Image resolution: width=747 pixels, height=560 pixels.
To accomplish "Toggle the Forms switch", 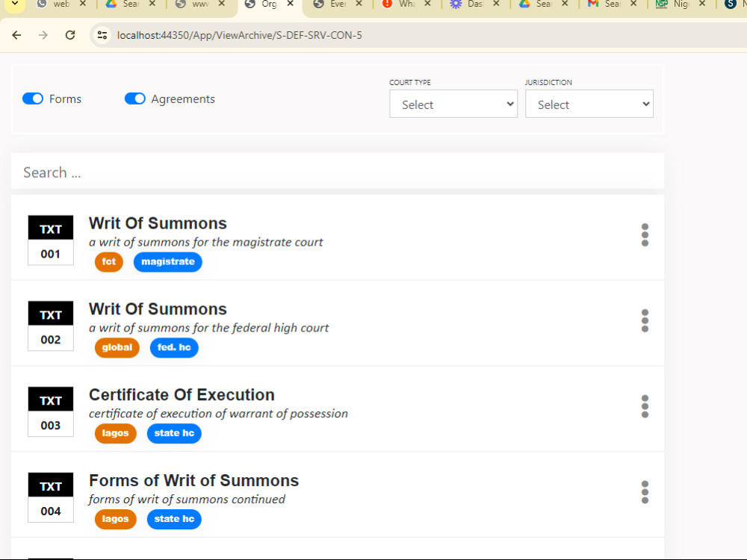I will pyautogui.click(x=33, y=99).
